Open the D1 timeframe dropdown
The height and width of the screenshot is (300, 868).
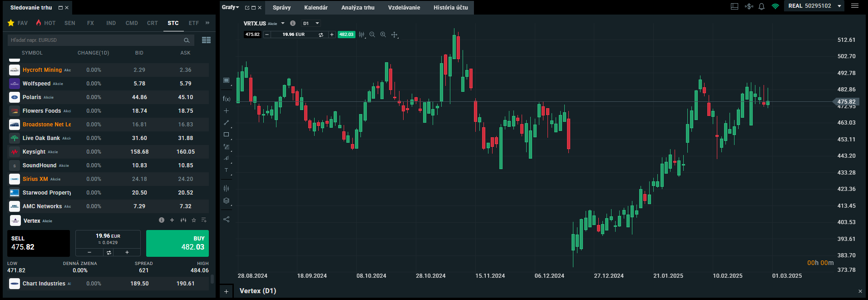(311, 23)
